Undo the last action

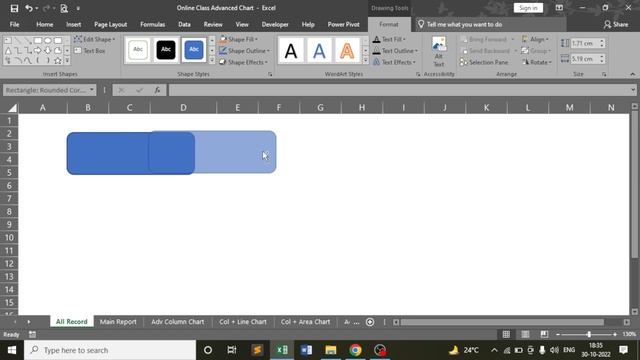29,8
